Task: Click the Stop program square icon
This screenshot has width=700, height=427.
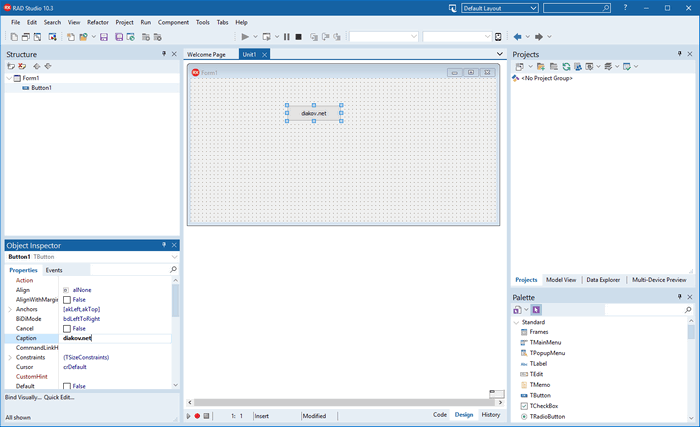Action: [299, 37]
